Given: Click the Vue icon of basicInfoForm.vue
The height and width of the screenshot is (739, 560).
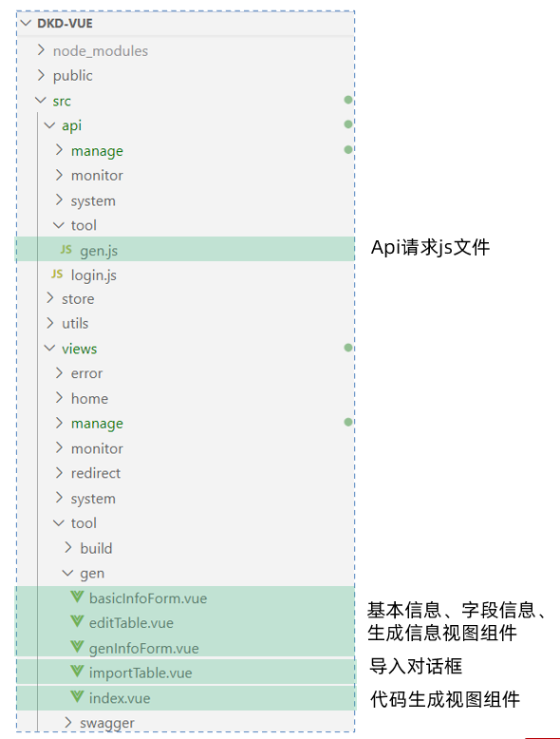Looking at the screenshot, I should (x=77, y=597).
